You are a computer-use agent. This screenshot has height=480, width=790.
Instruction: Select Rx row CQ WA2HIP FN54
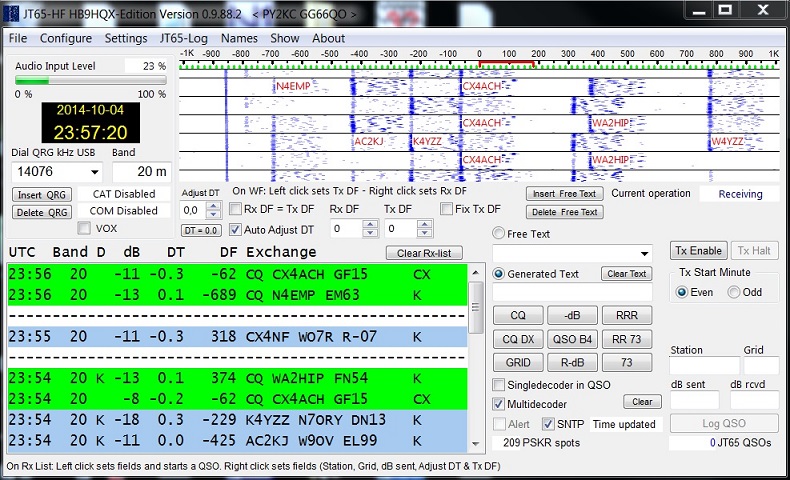(237, 378)
